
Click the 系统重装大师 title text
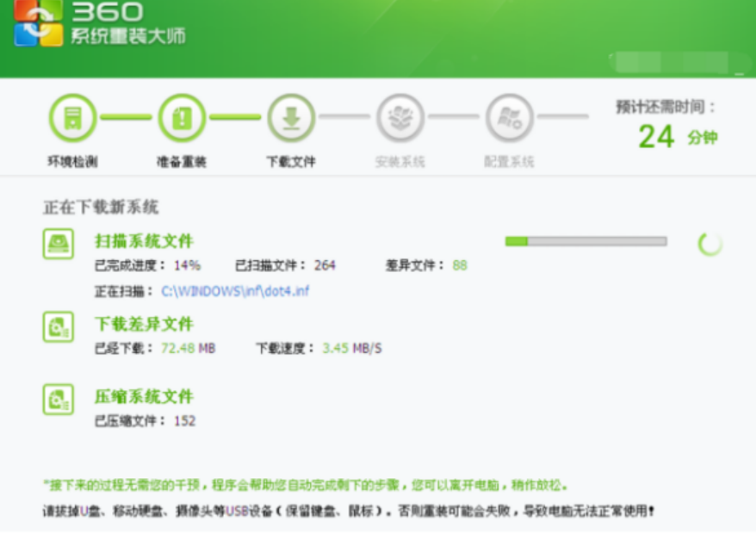128,36
